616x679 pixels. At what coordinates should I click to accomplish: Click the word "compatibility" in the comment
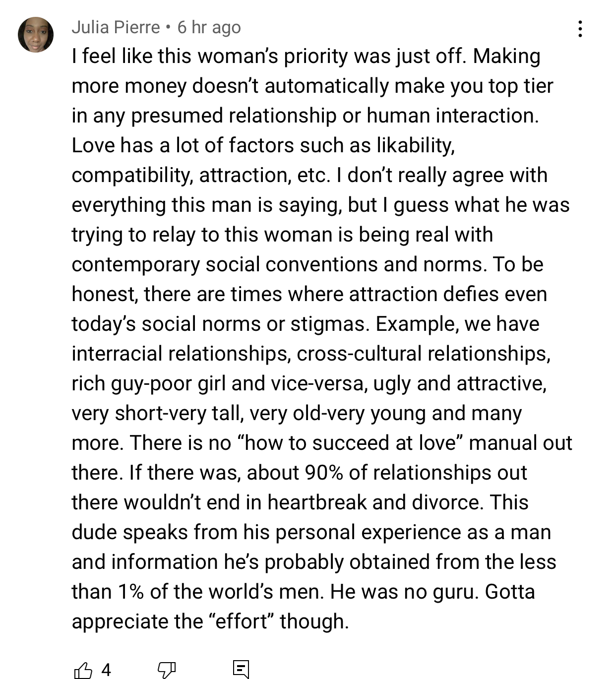pos(132,175)
